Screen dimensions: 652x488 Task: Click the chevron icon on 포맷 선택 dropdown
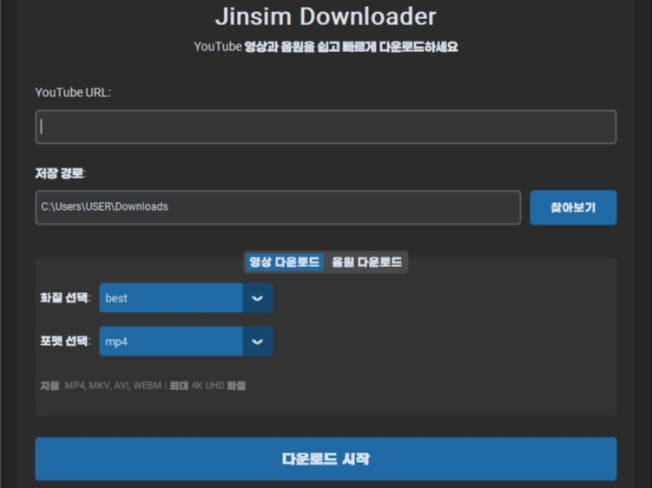point(257,341)
